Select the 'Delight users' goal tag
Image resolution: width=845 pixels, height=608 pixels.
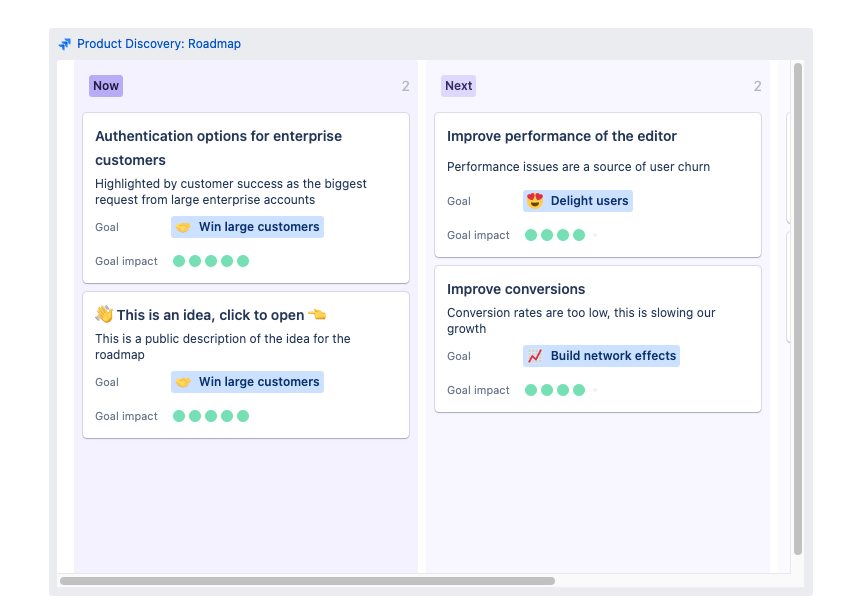click(577, 201)
